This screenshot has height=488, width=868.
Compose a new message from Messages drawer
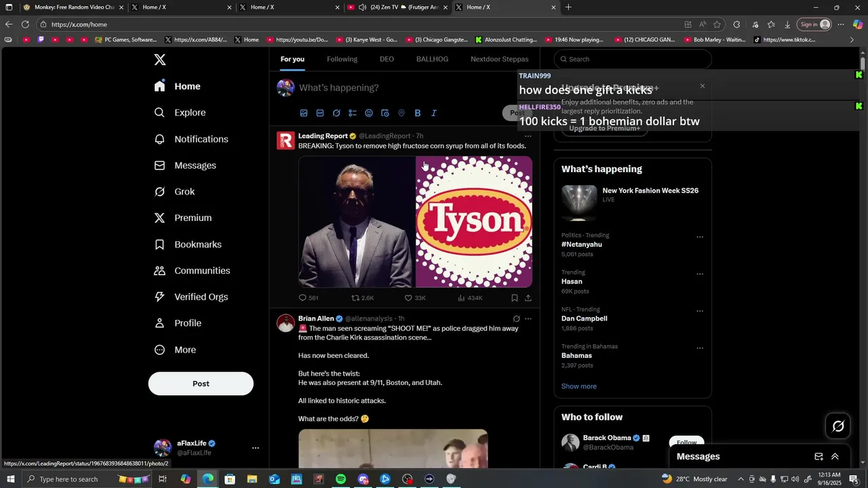(818, 457)
